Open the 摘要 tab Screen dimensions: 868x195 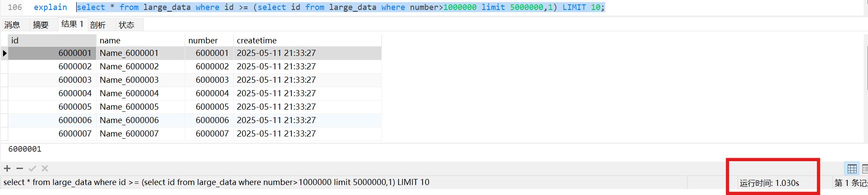(41, 25)
